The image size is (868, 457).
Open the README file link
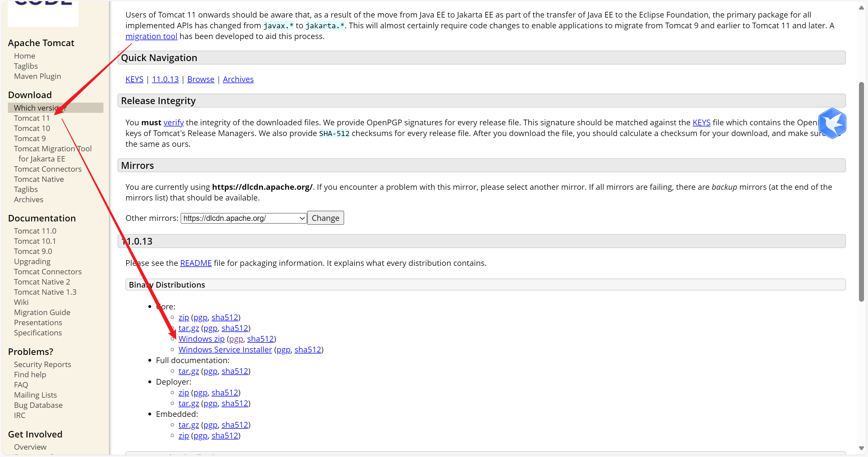196,263
